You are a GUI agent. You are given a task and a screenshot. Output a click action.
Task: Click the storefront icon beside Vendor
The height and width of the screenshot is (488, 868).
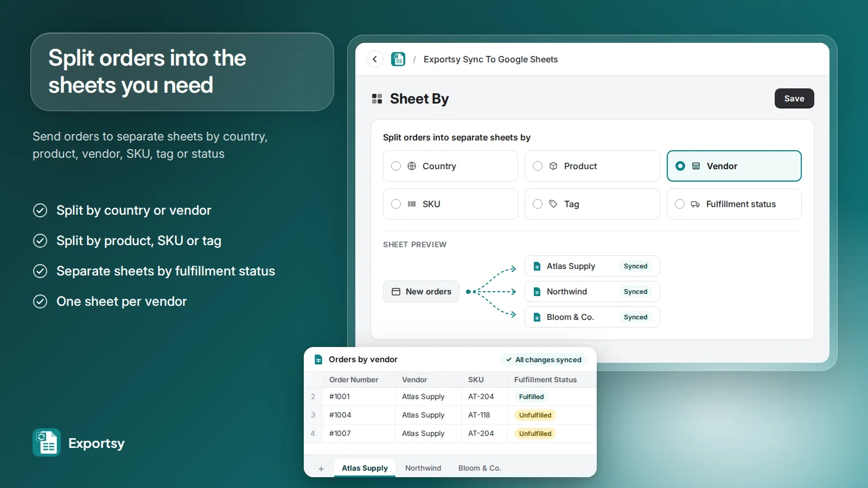696,166
